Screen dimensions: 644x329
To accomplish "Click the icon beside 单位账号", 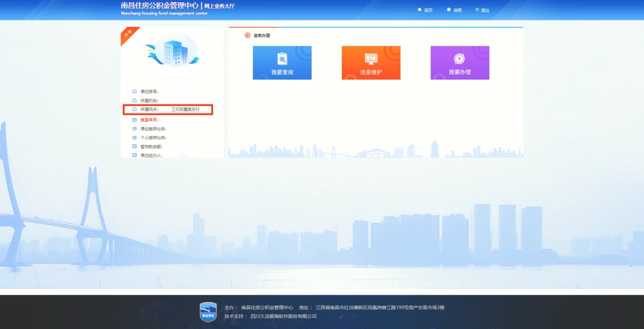I will pyautogui.click(x=134, y=91).
